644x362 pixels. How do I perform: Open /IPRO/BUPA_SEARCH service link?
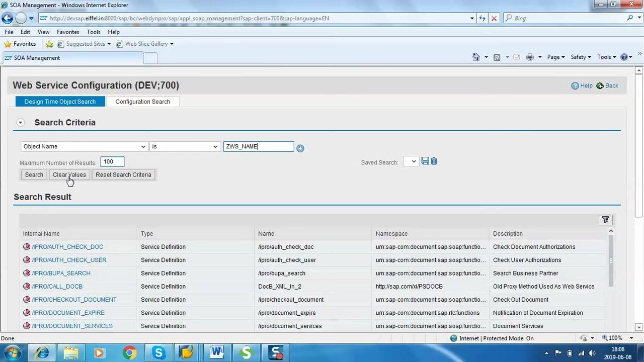point(61,273)
